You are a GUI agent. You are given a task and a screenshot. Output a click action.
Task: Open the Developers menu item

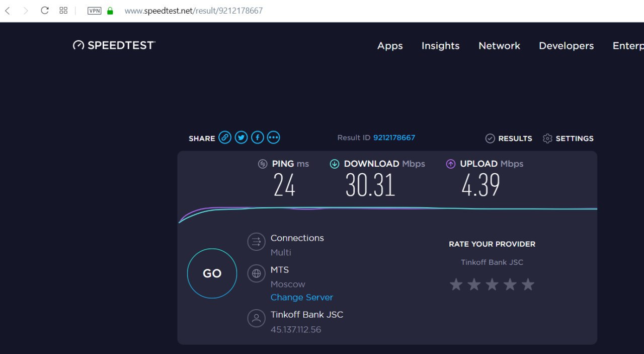pos(566,46)
